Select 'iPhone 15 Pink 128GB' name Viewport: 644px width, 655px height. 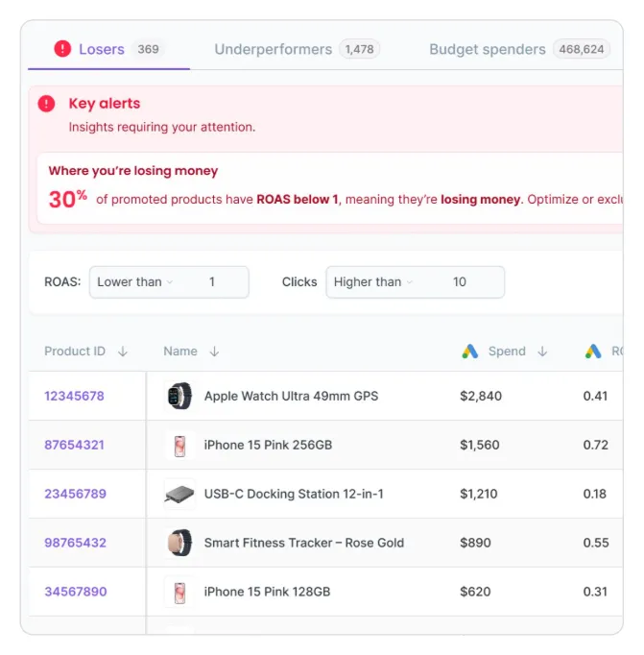point(267,592)
